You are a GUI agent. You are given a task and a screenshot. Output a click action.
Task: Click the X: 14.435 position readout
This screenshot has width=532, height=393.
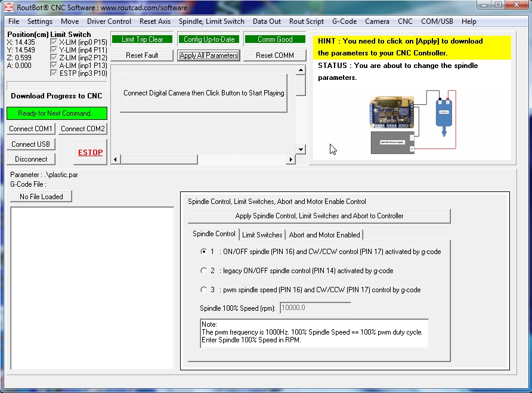[21, 42]
